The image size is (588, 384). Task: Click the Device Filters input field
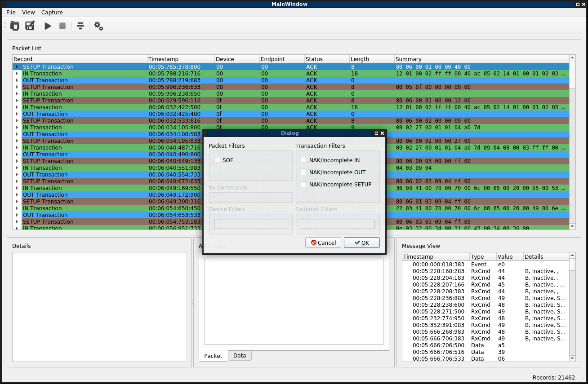click(250, 224)
